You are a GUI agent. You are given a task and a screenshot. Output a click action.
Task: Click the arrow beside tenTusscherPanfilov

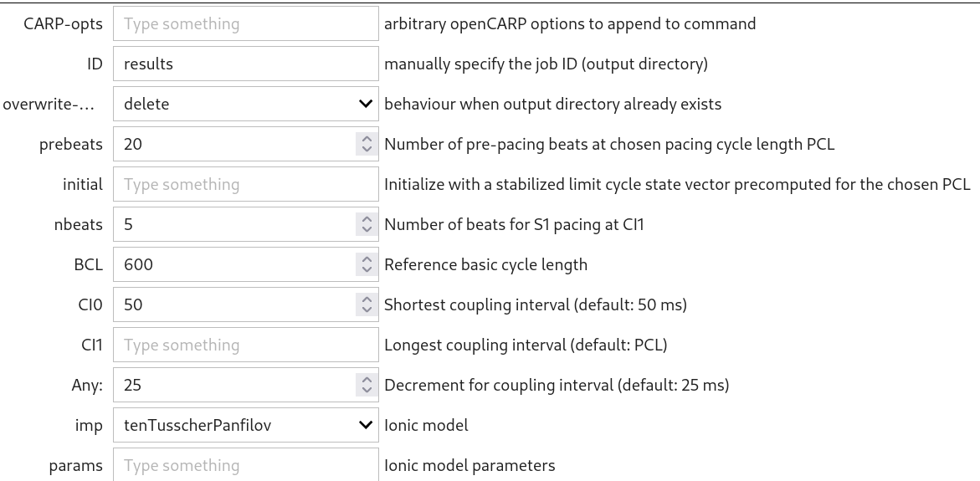tap(366, 425)
